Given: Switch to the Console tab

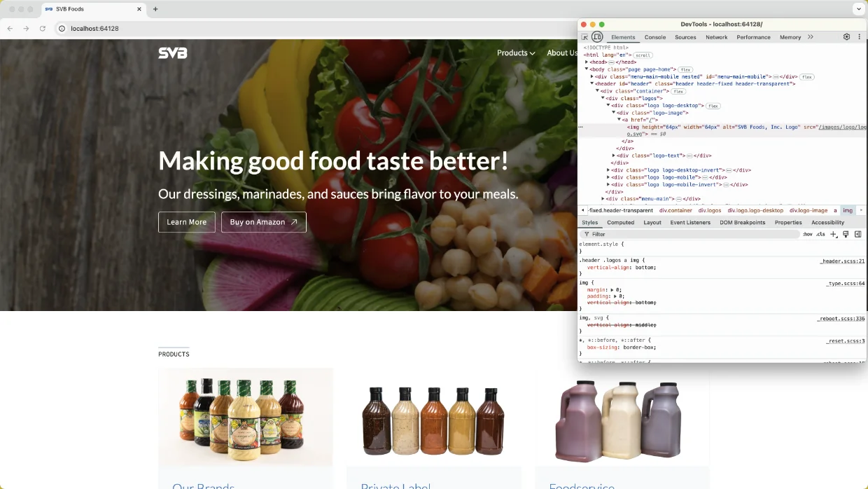Looking at the screenshot, I should [655, 37].
